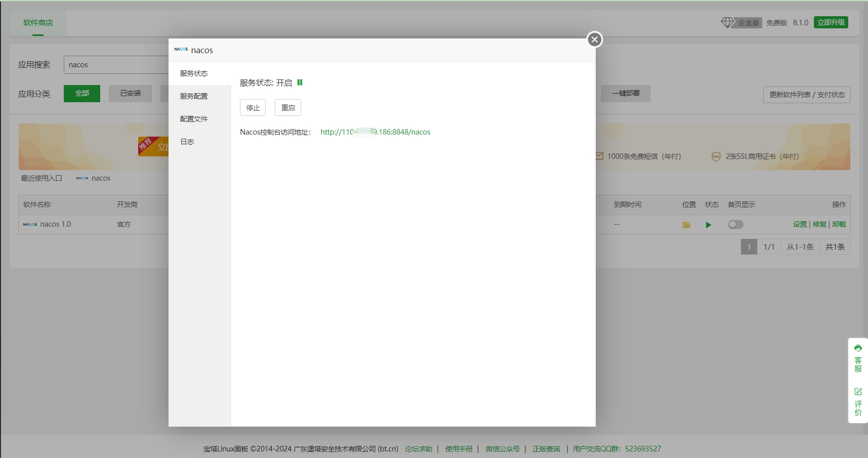The width and height of the screenshot is (868, 458).
Task: Click the 首页显示 column header
Action: (x=741, y=204)
